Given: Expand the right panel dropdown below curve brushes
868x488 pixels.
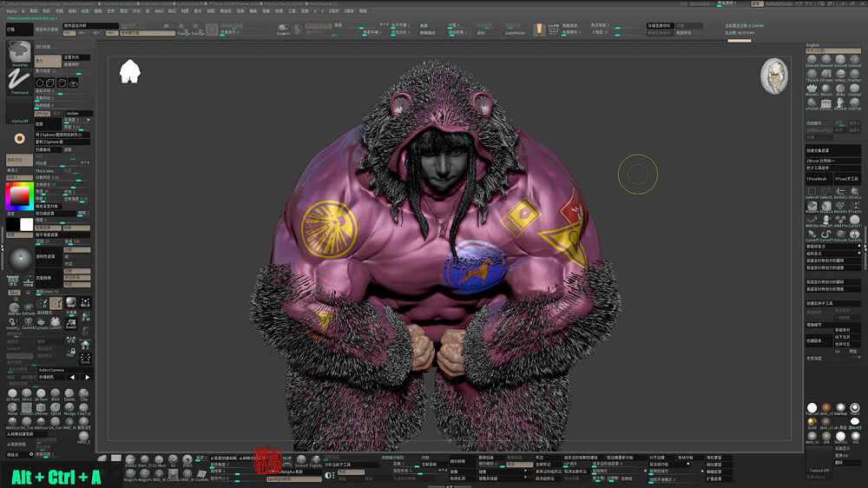Looking at the screenshot, I should coord(833,246).
